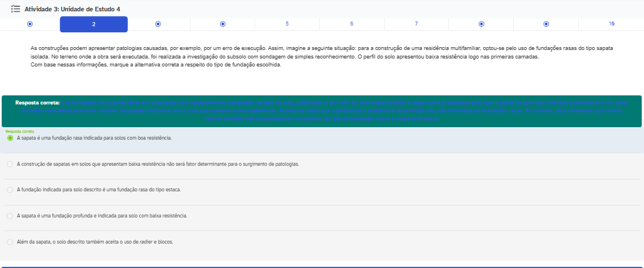Image resolution: width=644 pixels, height=268 pixels.
Task: Pick radio for fundação rasa do tipo estaca
Action: [x=10, y=190]
